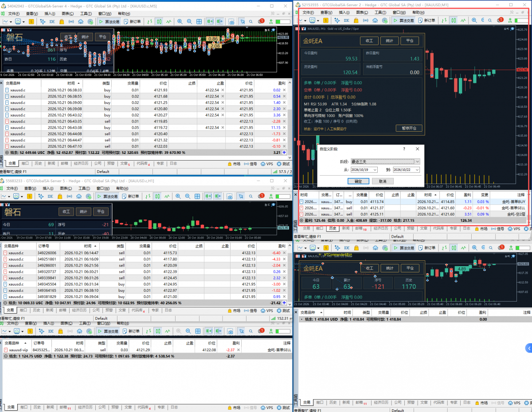The height and width of the screenshot is (412, 532).
Task: Switch to candlestick chart mode in the 54042043 window
Action: (158, 21)
